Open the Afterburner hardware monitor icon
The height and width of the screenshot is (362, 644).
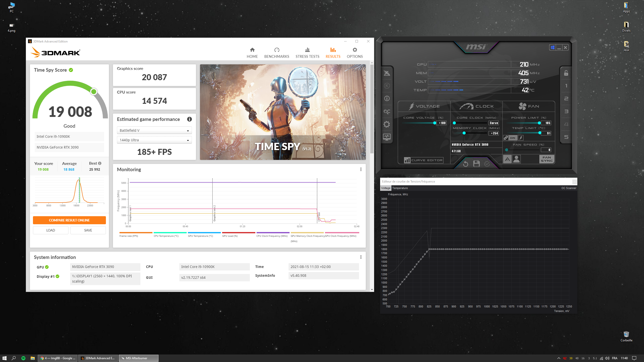(x=387, y=137)
